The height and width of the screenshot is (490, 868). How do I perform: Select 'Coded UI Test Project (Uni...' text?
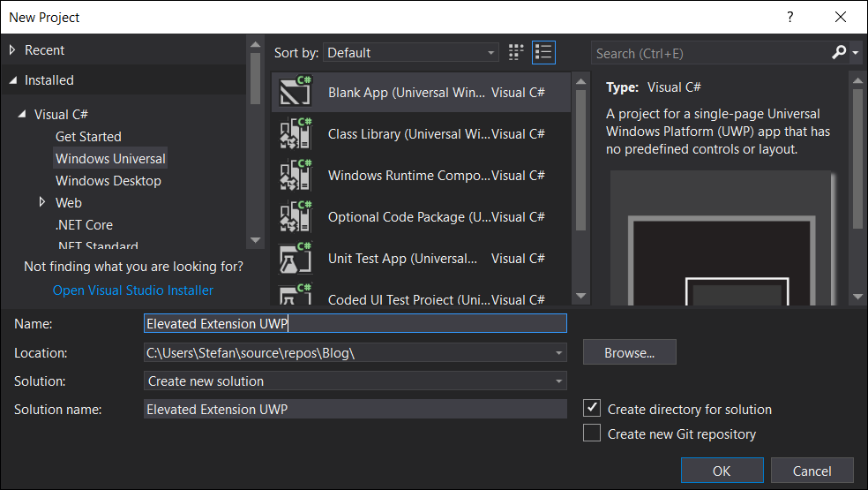[408, 300]
